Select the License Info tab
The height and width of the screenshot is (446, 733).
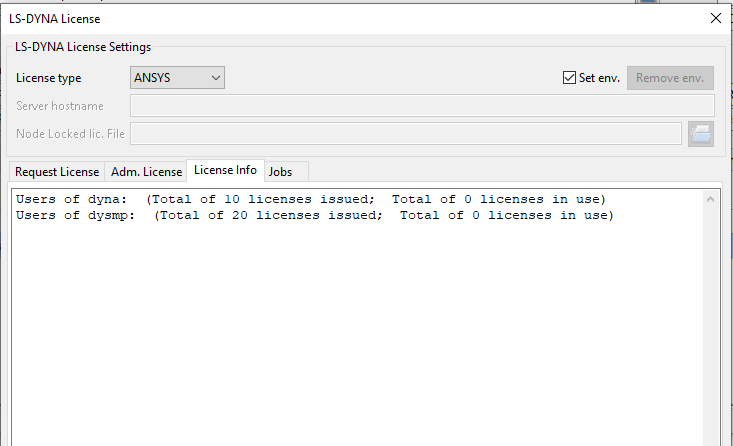click(225, 170)
